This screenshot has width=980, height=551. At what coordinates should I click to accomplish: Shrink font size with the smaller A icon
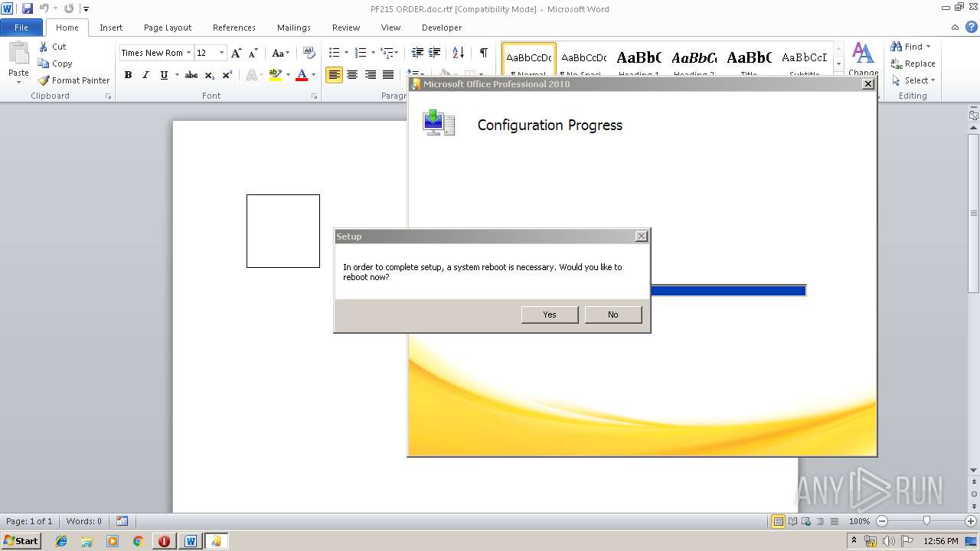pyautogui.click(x=253, y=53)
